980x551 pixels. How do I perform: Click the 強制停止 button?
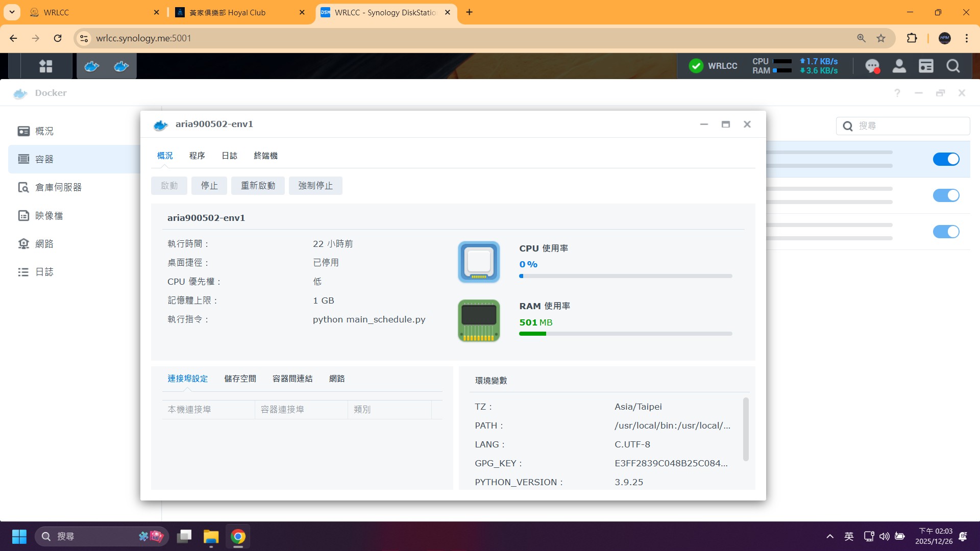pos(315,186)
